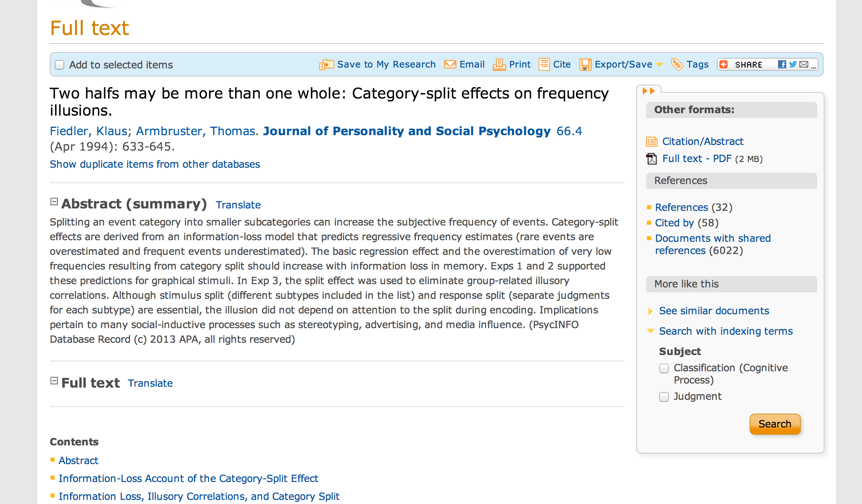Image resolution: width=862 pixels, height=504 pixels.
Task: Click the References panel heading
Action: tap(731, 181)
